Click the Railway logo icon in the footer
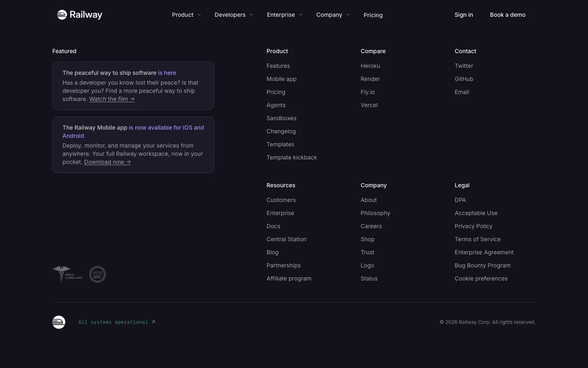 (59, 322)
